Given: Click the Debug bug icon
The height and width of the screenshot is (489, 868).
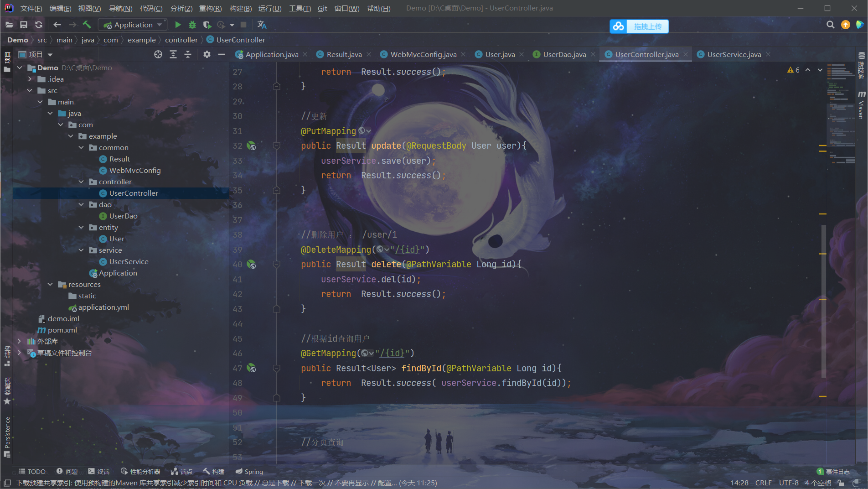Looking at the screenshot, I should tap(192, 25).
